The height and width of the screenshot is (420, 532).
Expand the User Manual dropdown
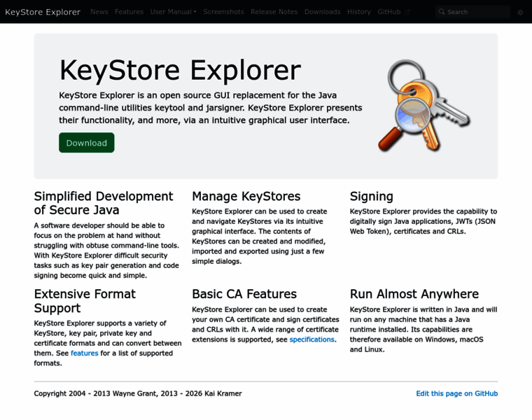[173, 12]
